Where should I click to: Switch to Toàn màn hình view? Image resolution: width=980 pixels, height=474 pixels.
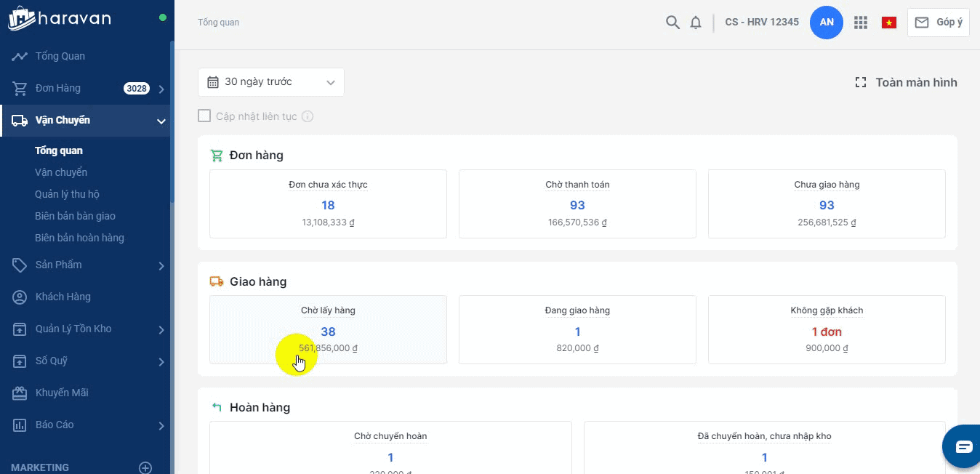(x=906, y=83)
